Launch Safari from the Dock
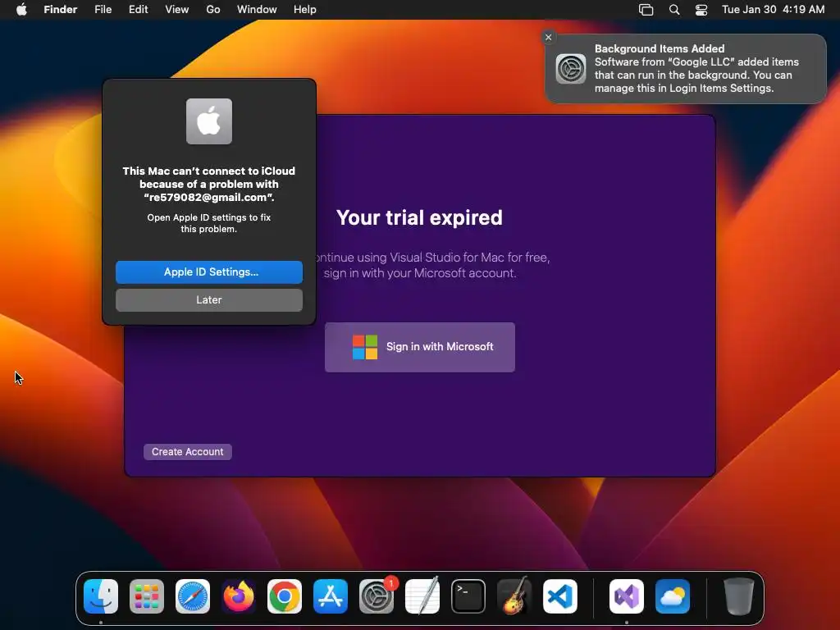 (x=193, y=596)
